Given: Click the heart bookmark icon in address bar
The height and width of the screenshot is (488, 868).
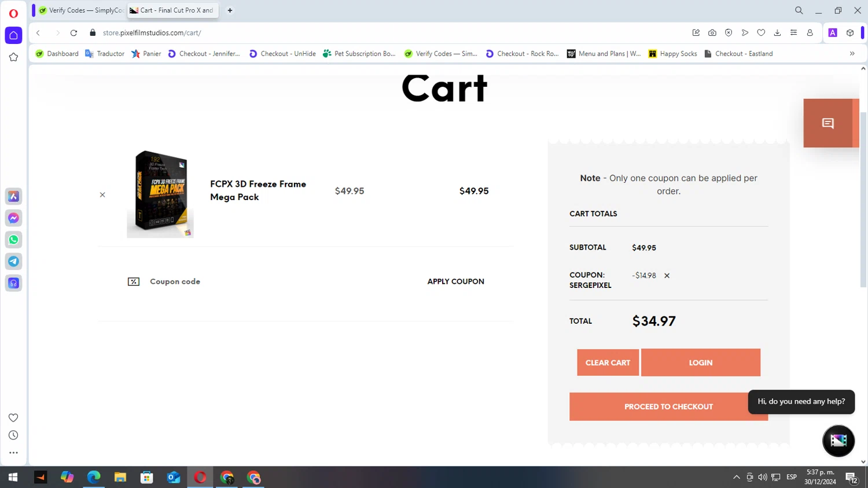Looking at the screenshot, I should (761, 33).
